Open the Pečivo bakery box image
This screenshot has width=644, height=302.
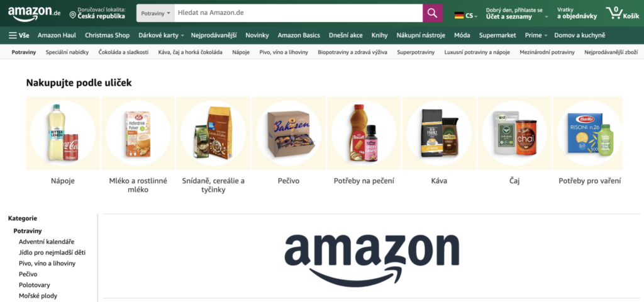coord(289,133)
